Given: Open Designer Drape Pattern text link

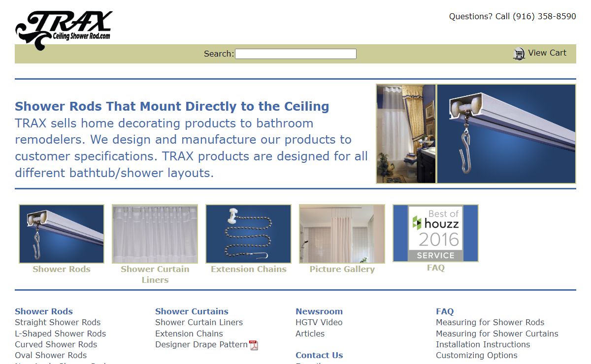Looking at the screenshot, I should click(x=201, y=344).
